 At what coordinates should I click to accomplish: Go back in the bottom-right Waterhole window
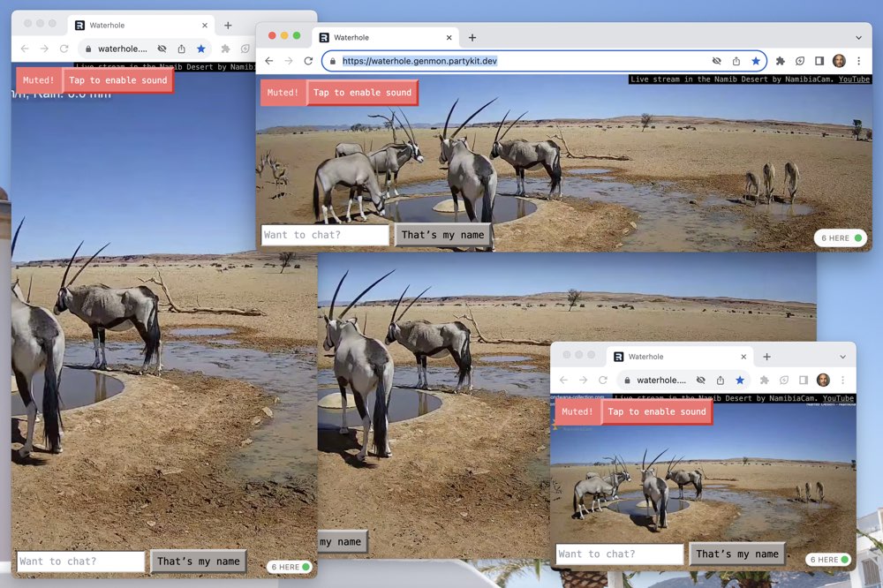pyautogui.click(x=563, y=381)
